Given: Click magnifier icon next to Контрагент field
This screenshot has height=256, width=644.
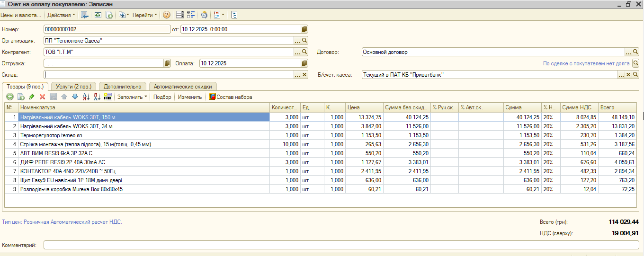Looking at the screenshot, I should (x=304, y=52).
